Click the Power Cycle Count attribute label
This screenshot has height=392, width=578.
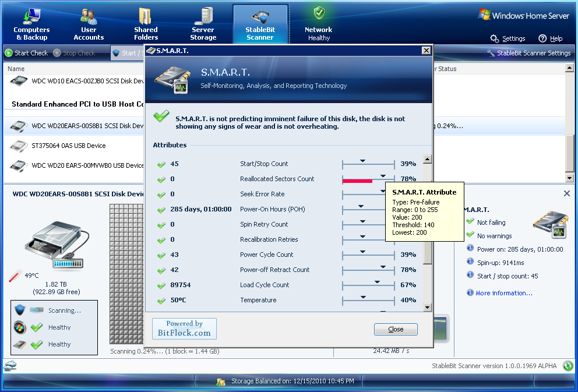point(266,255)
